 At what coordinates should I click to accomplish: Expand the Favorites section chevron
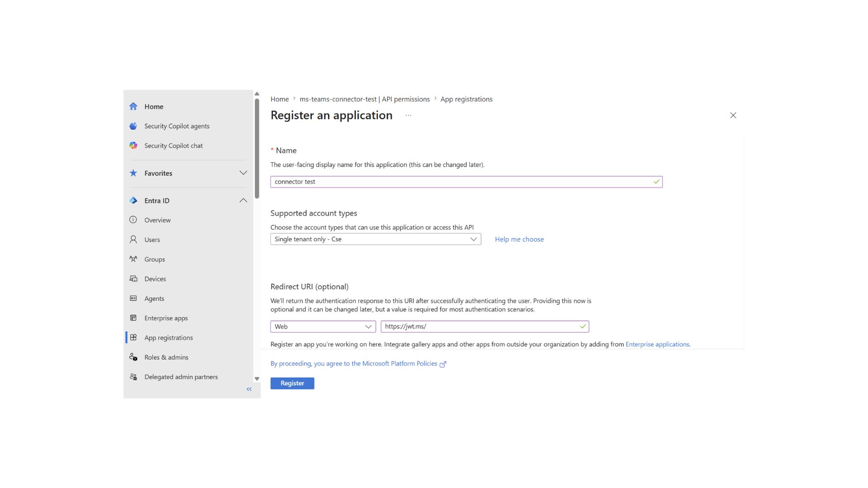click(243, 173)
